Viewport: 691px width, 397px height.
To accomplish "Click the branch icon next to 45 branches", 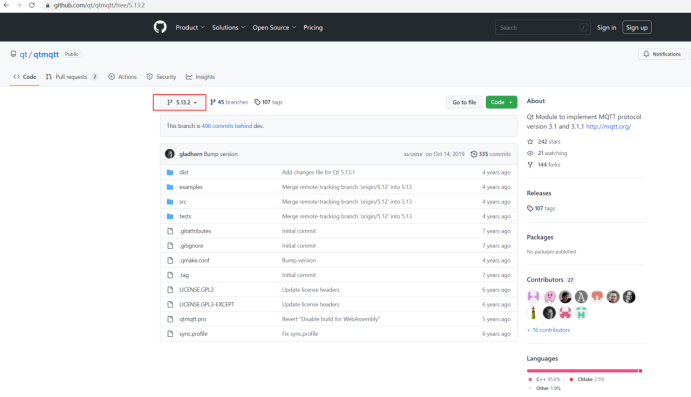I will [x=213, y=102].
